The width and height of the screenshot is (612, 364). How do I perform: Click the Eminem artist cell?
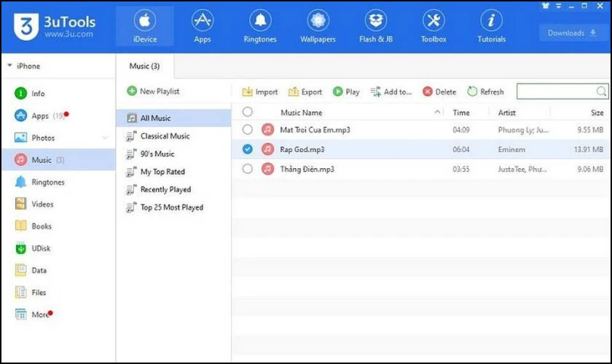pos(511,149)
